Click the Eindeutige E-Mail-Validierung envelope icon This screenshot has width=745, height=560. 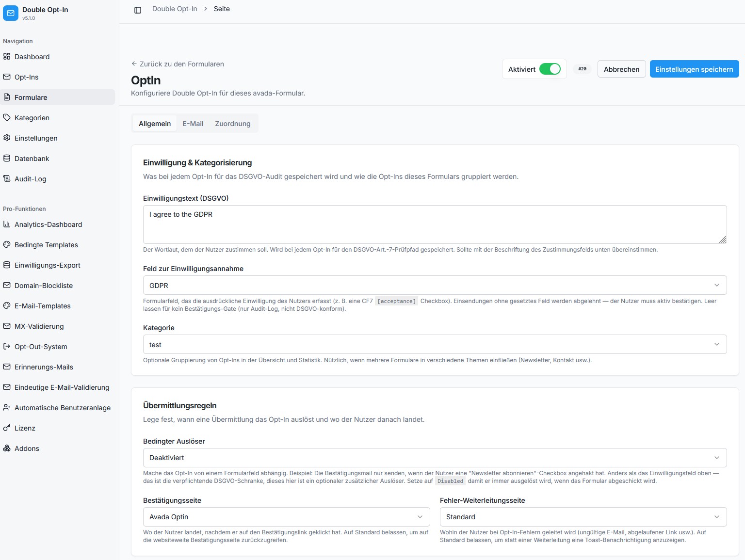pos(7,387)
